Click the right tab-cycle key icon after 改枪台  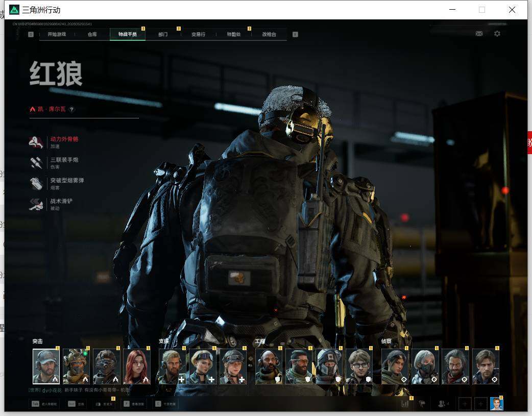click(295, 34)
